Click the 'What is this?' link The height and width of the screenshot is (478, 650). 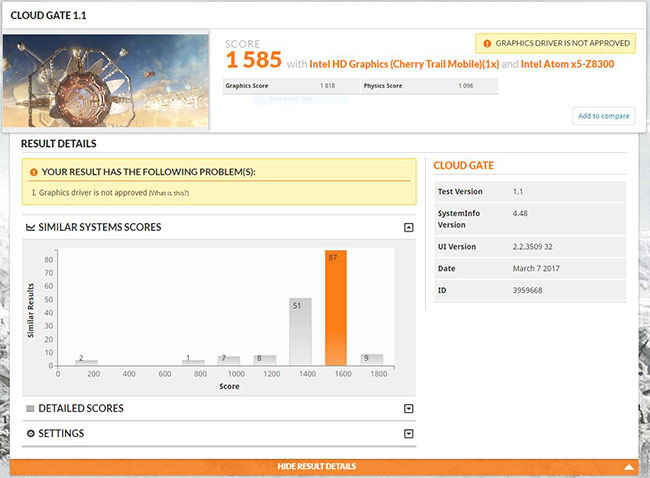pyautogui.click(x=169, y=193)
